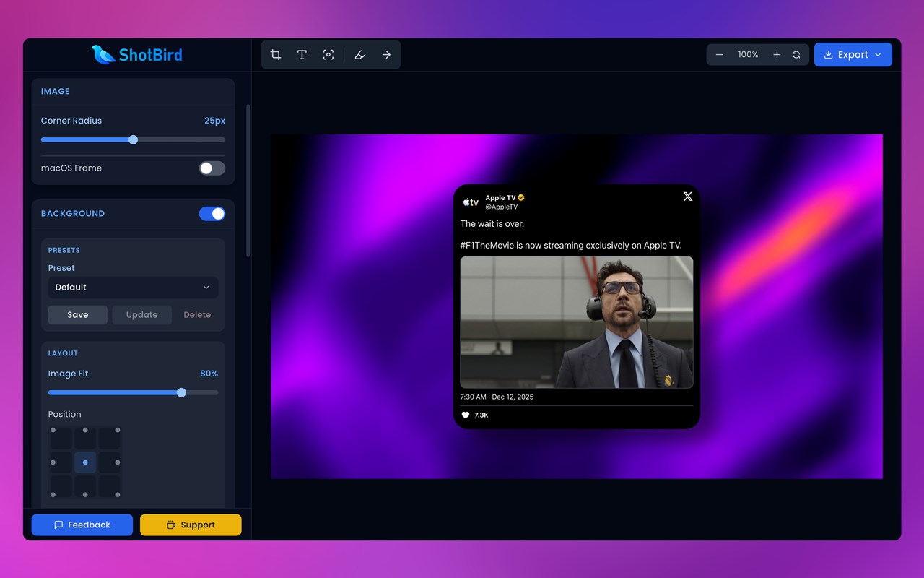Screen dimensions: 924x578
Task: Select the center position cell
Action: point(85,462)
